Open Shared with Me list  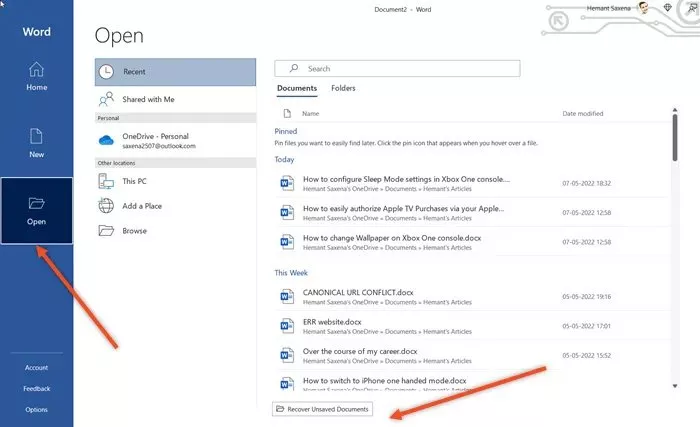click(x=175, y=99)
